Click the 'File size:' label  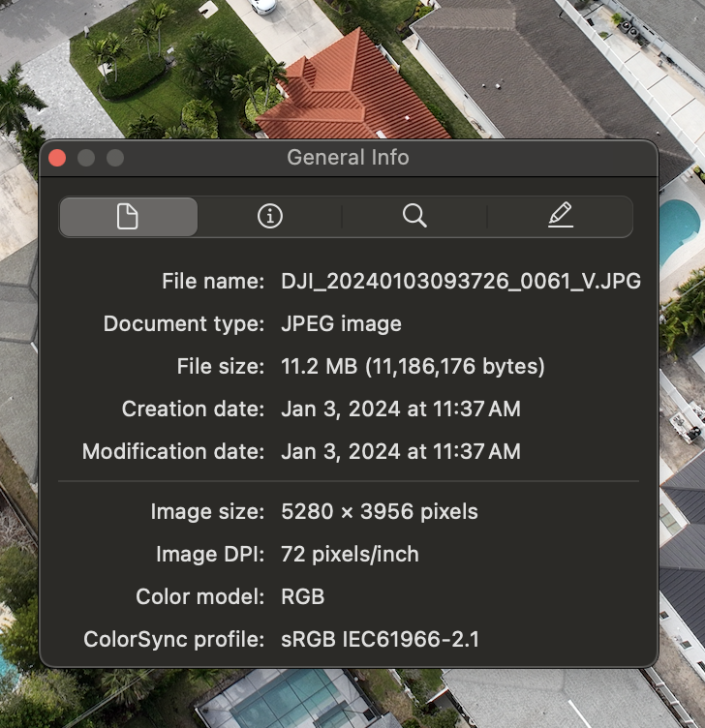point(221,366)
